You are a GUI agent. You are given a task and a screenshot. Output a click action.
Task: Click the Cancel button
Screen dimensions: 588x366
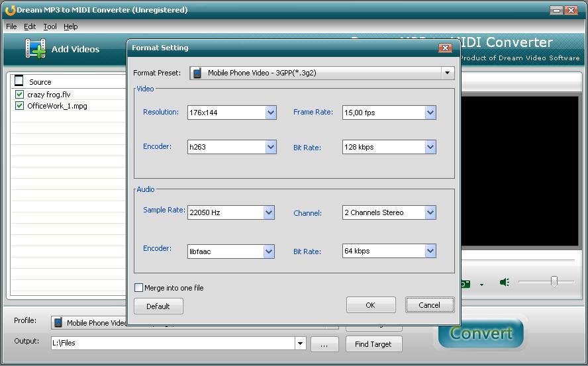pos(429,305)
